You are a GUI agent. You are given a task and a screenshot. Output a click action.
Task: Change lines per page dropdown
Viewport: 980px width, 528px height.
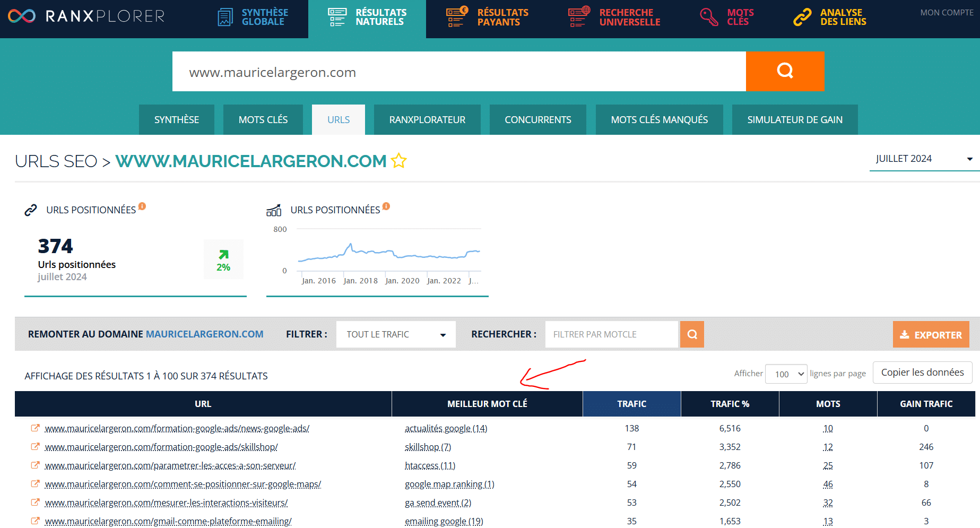(x=786, y=374)
